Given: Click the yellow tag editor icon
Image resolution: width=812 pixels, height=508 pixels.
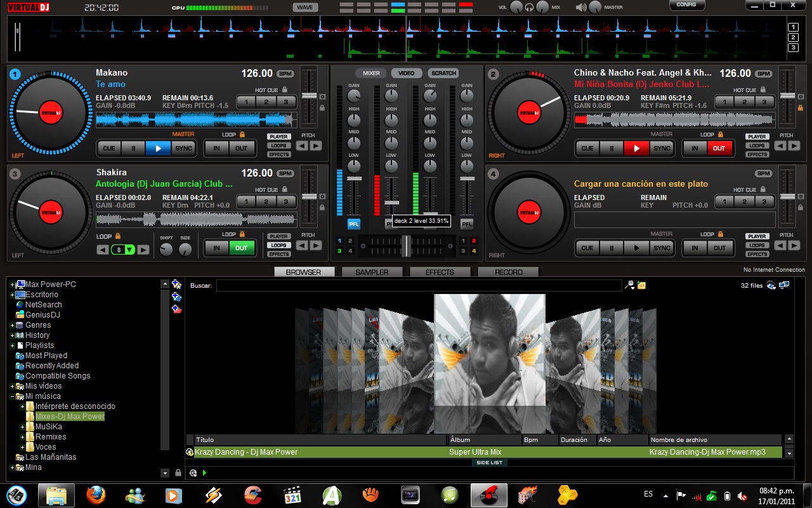Looking at the screenshot, I should (x=641, y=285).
